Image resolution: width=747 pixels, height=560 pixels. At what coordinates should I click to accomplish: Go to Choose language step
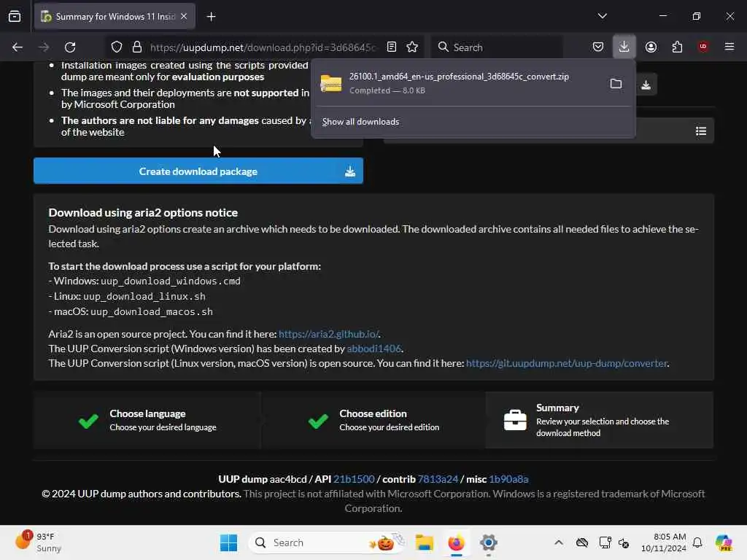click(147, 420)
